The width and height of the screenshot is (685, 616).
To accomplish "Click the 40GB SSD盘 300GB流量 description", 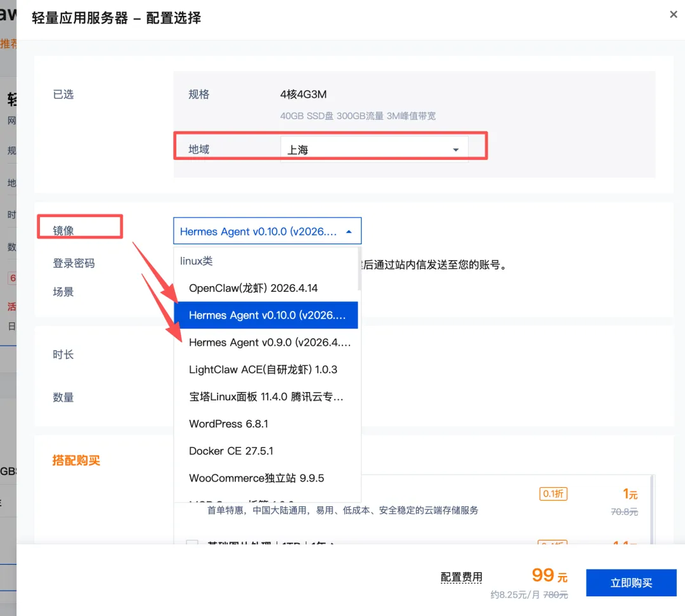I will [x=358, y=115].
